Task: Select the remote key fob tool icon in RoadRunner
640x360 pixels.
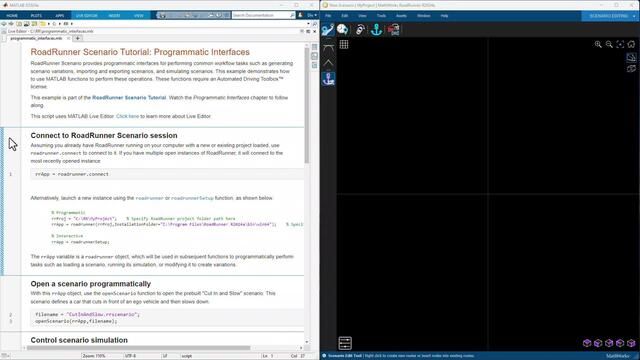Action: tap(360, 29)
